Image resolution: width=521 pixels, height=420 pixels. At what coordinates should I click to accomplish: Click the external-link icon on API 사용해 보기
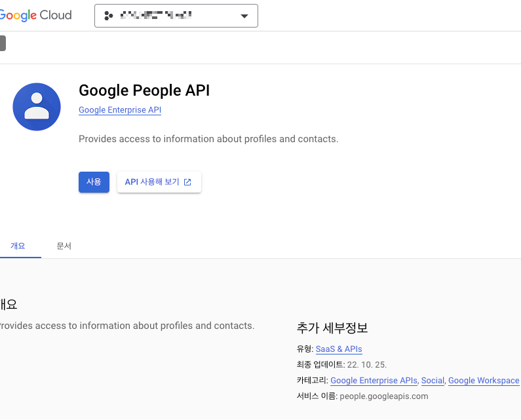(x=187, y=182)
